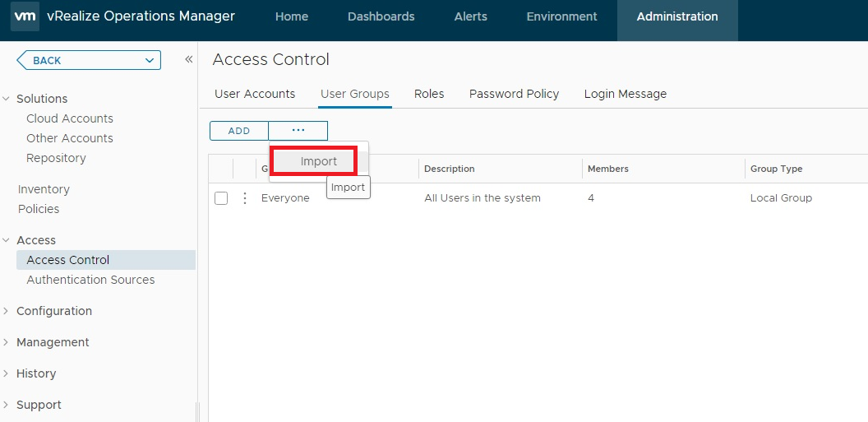
Task: Expand the Configuration section
Action: [x=6, y=311]
